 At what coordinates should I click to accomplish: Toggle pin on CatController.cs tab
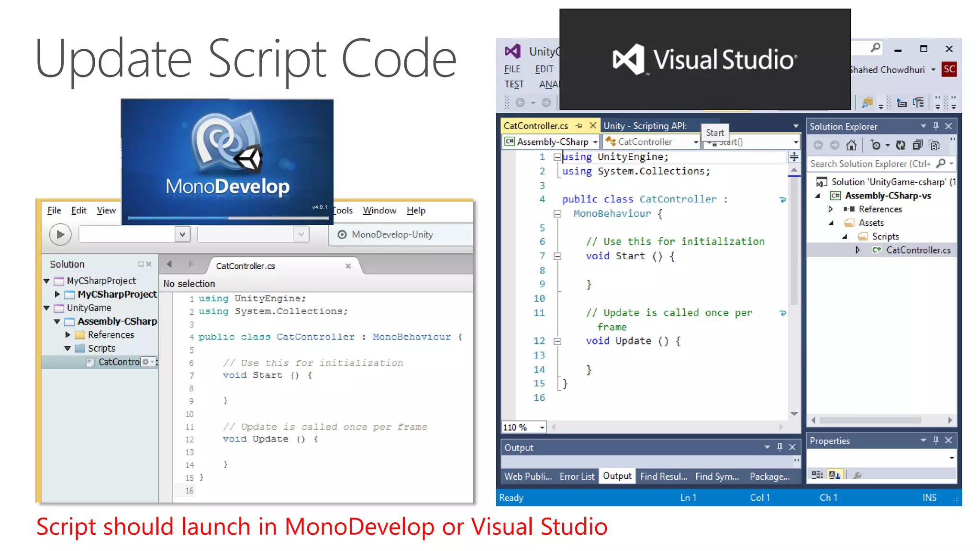point(579,126)
